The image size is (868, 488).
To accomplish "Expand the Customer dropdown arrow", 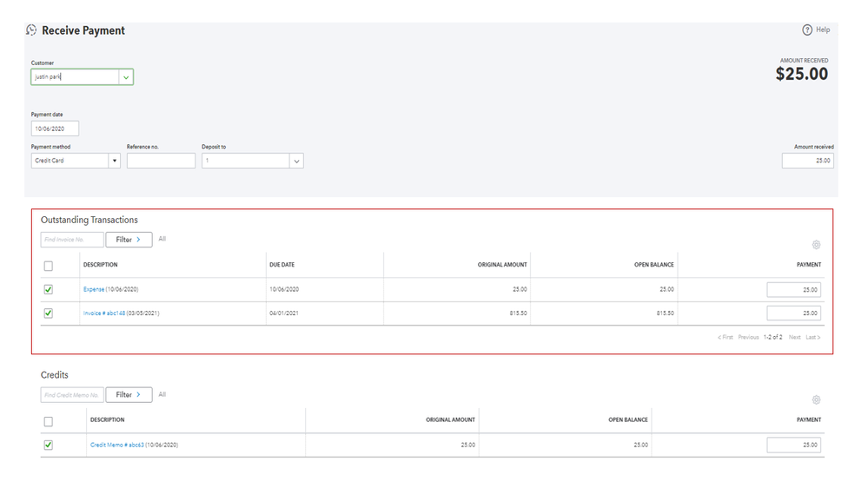I will point(126,77).
